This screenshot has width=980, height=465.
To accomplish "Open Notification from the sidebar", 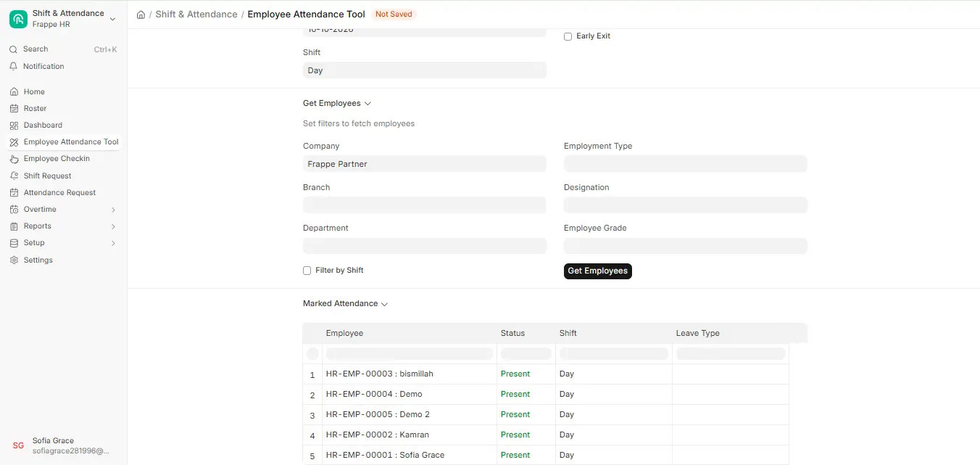I will point(43,67).
